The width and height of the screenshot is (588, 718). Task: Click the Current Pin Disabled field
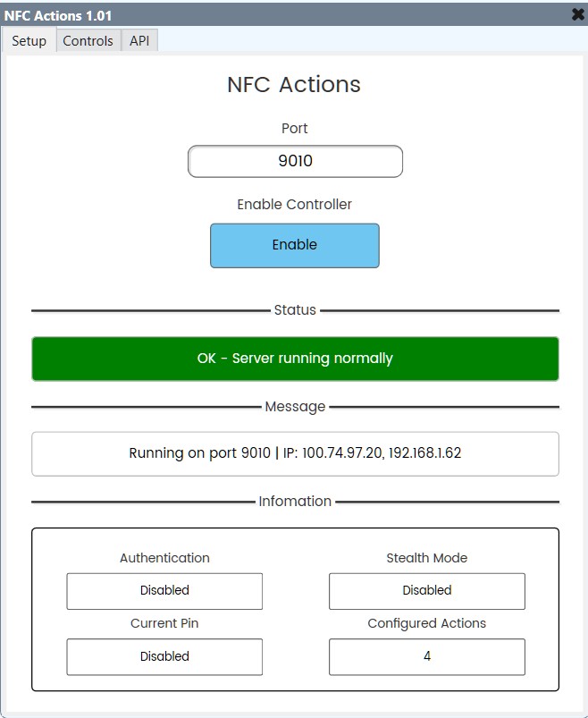click(164, 656)
